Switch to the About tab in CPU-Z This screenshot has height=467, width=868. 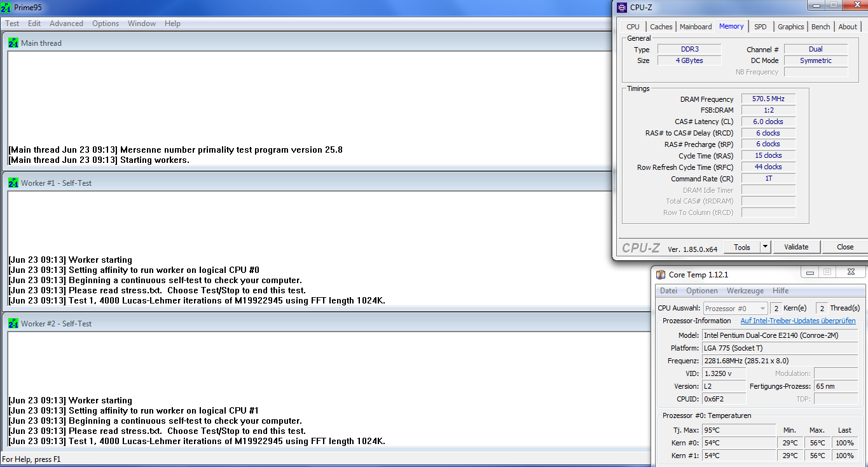pyautogui.click(x=848, y=27)
